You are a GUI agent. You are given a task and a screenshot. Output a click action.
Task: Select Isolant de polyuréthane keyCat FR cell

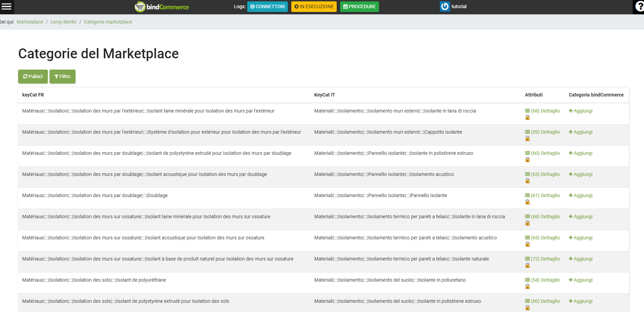coord(94,280)
